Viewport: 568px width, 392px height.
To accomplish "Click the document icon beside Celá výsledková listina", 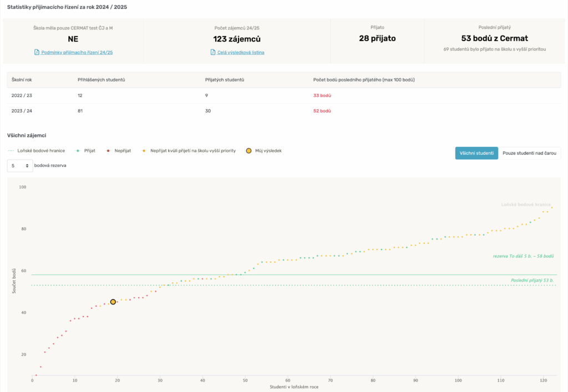I will pos(213,52).
